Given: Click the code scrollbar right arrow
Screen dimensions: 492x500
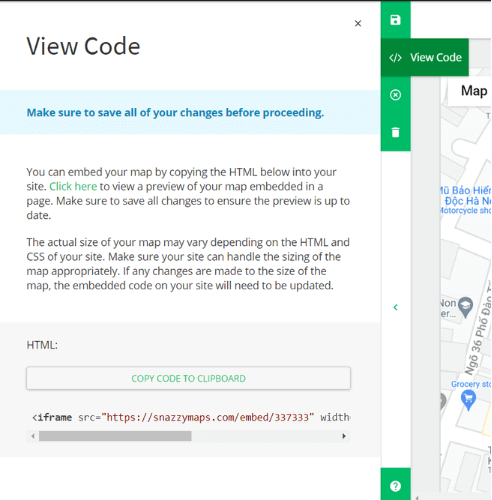Looking at the screenshot, I should click(344, 436).
